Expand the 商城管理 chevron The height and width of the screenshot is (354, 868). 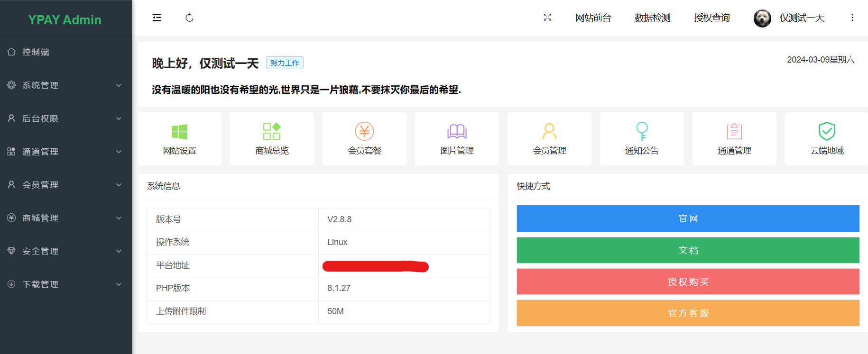(119, 218)
